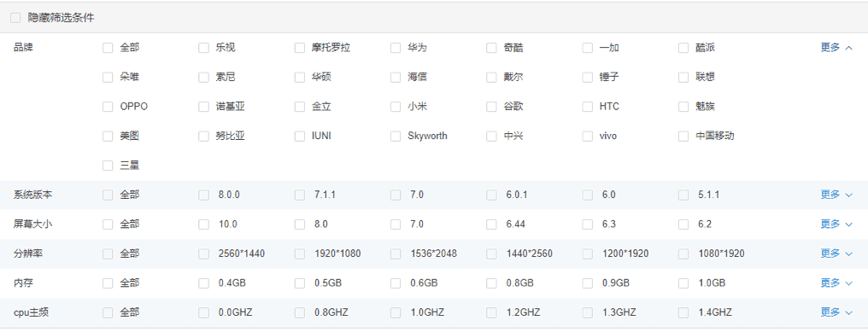Expand 系统版本 options with 更多
868x332 pixels.
coord(836,195)
